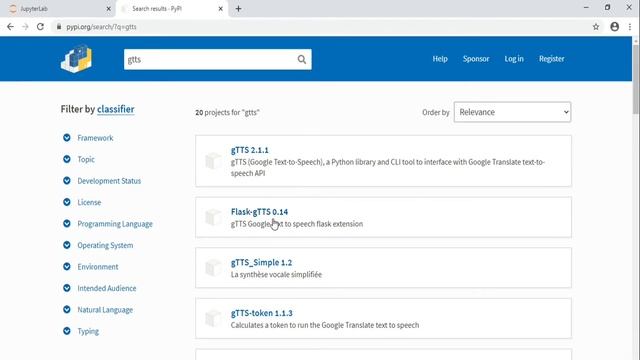
Task: Select the Search results PyPI tab
Action: (x=171, y=9)
